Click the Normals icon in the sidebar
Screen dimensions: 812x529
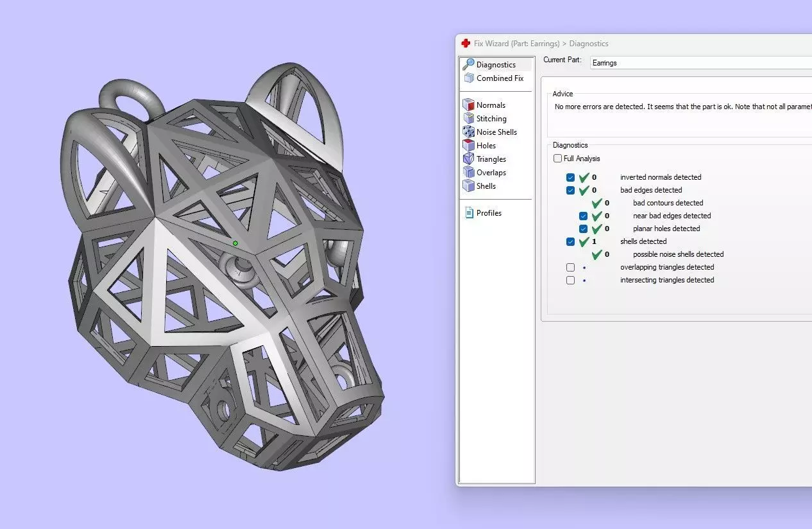[468, 105]
